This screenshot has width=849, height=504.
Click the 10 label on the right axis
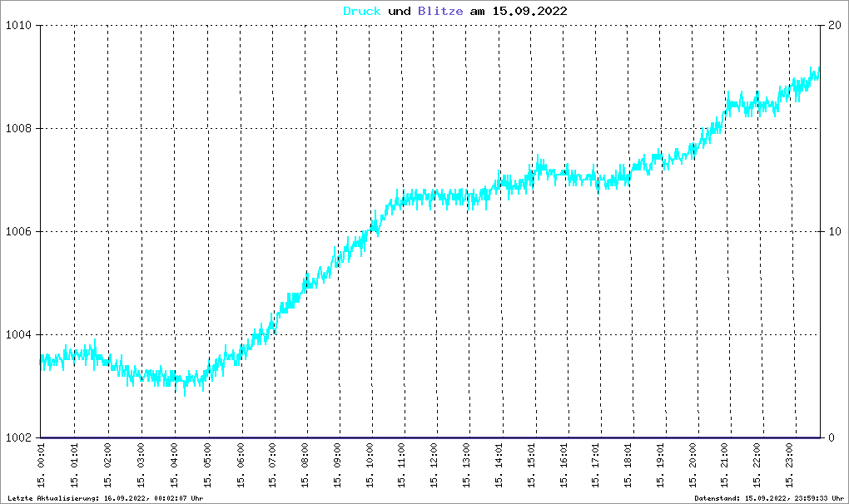[834, 232]
